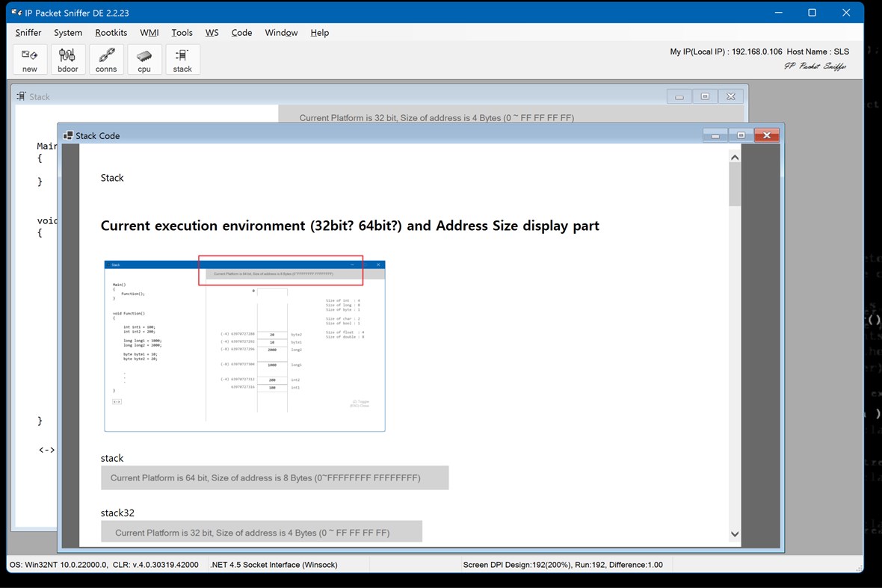Click the platform banner in the background Stack window

pyautogui.click(x=511, y=114)
